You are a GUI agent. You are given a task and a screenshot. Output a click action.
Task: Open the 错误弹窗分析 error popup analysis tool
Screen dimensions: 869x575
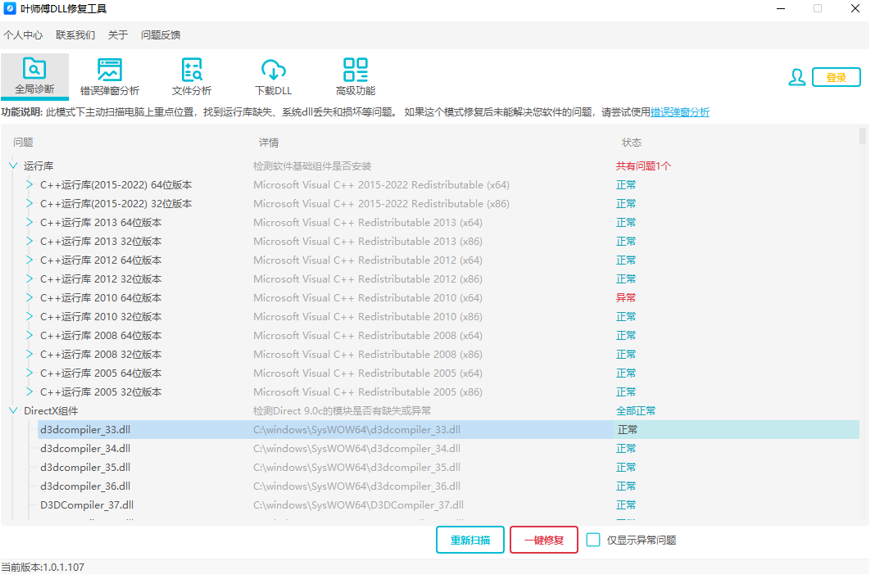click(x=110, y=76)
